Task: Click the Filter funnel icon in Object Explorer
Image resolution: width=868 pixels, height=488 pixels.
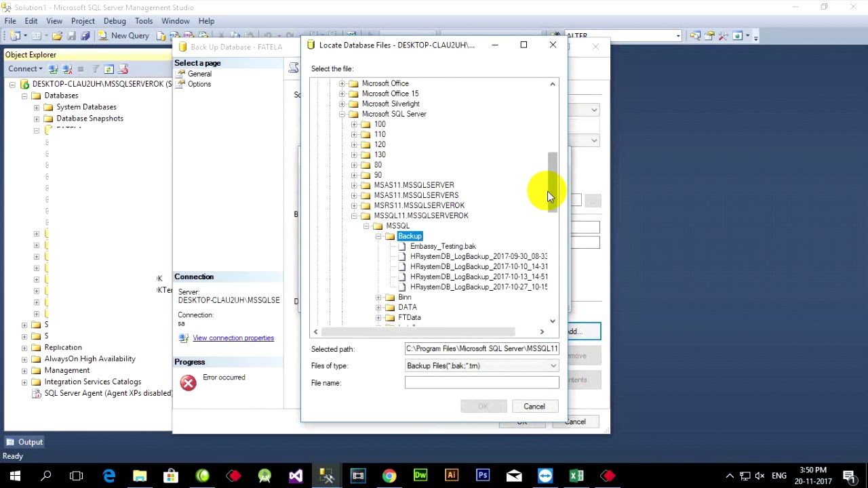Action: point(95,69)
